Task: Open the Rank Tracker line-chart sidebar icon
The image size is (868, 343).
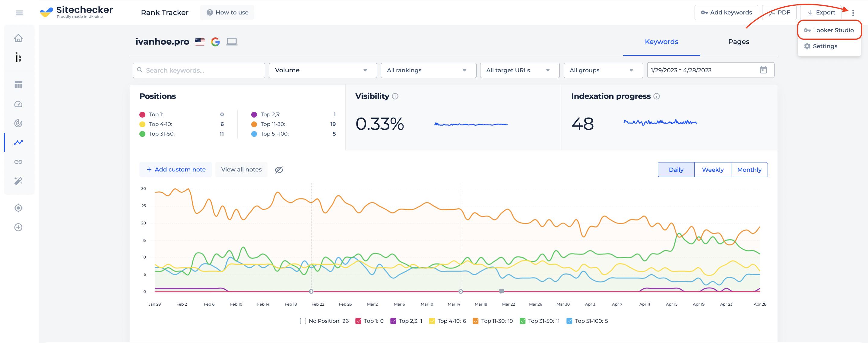Action: [x=18, y=142]
